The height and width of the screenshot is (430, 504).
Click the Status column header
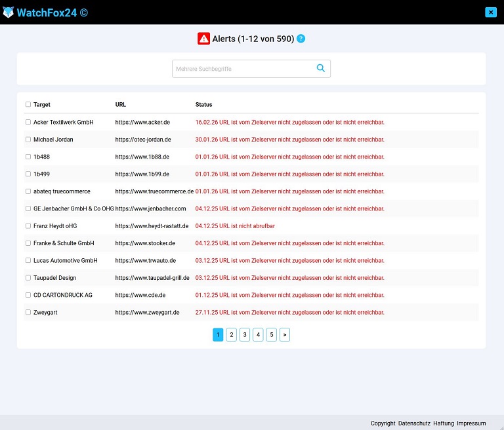point(203,105)
